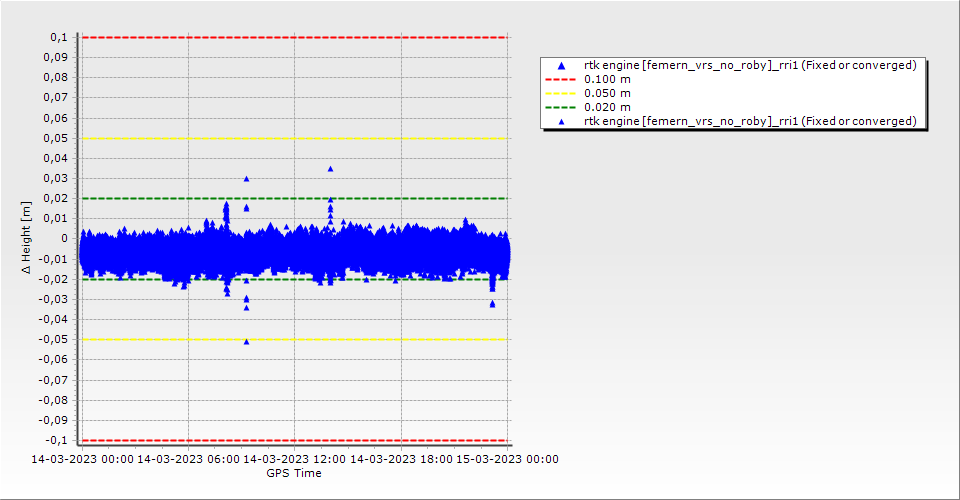Click the lowest outlier point near -0.05
This screenshot has height=500, width=960.
point(246,342)
